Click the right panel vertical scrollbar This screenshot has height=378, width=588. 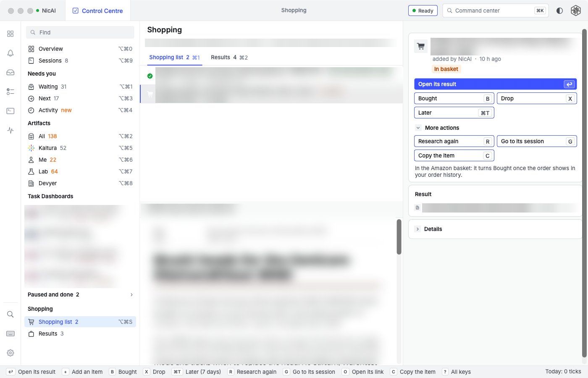click(x=584, y=193)
